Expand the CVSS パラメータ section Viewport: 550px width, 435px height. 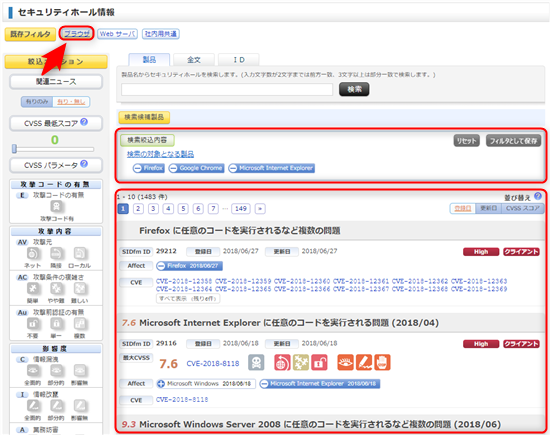coord(56,165)
